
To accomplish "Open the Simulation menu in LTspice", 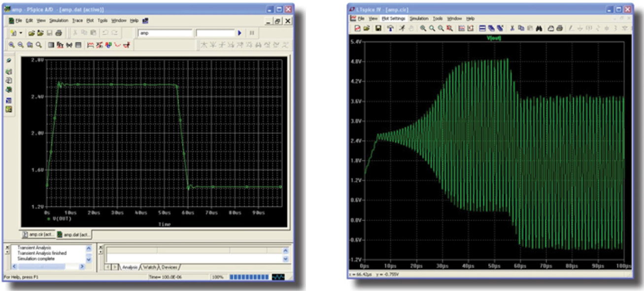I will click(x=419, y=18).
